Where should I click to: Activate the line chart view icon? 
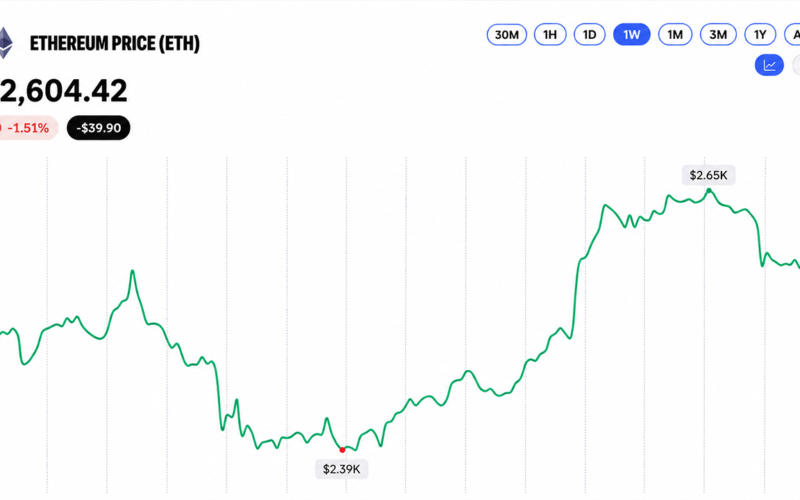pyautogui.click(x=769, y=65)
